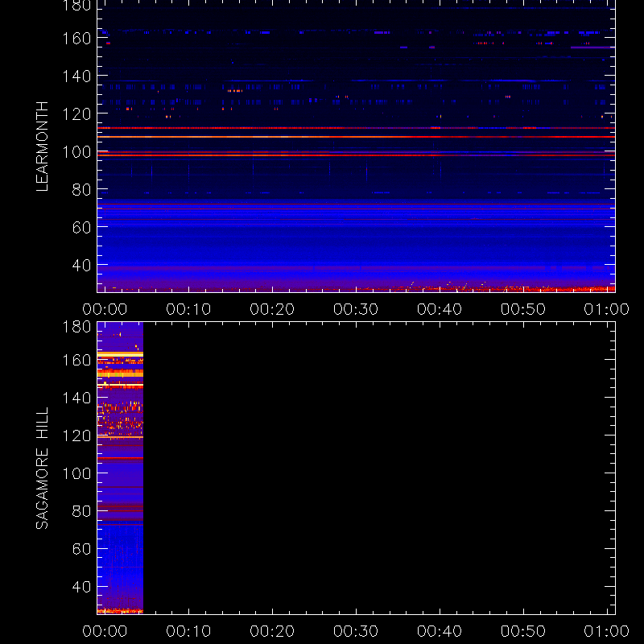The width and height of the screenshot is (644, 644).
Task: Select the 140 label on LEARMONTH axis
Action: point(76,76)
